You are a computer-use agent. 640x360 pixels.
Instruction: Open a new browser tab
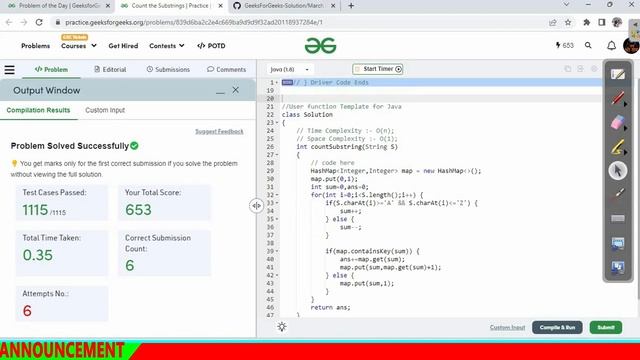coord(351,6)
